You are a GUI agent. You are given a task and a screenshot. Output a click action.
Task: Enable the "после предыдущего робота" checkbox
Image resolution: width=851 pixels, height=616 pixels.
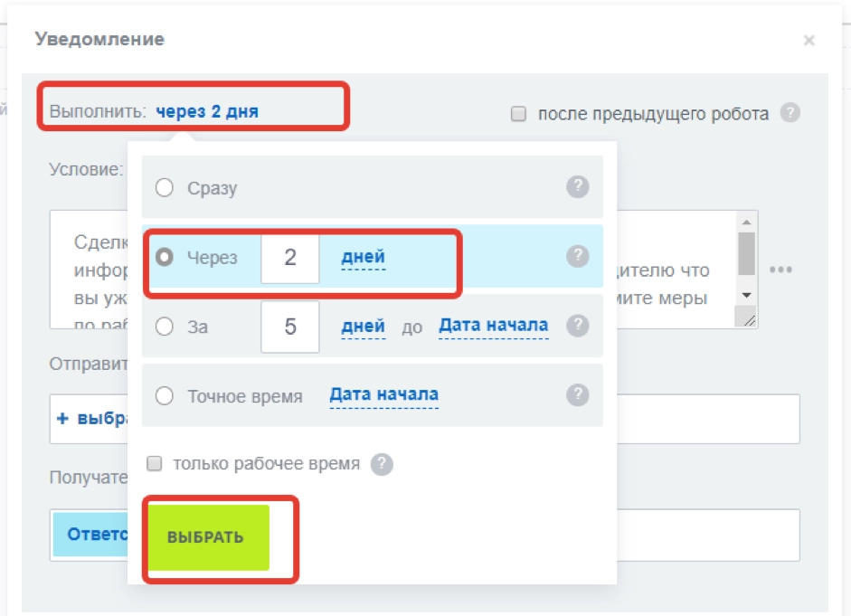pos(519,113)
